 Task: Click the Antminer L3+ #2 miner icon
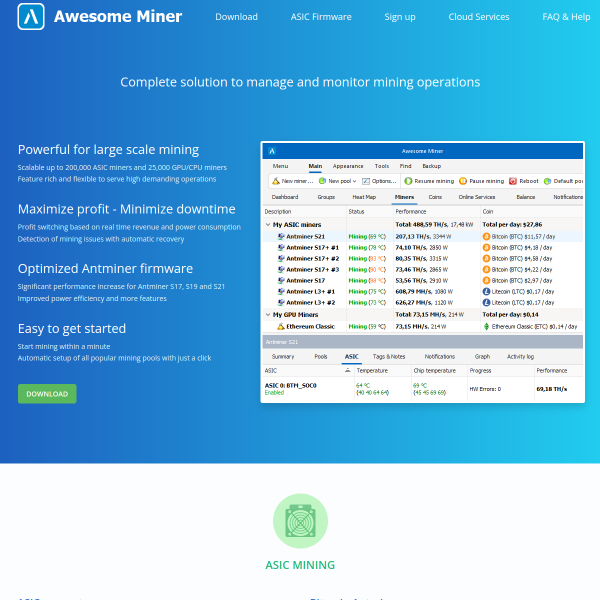coord(281,302)
